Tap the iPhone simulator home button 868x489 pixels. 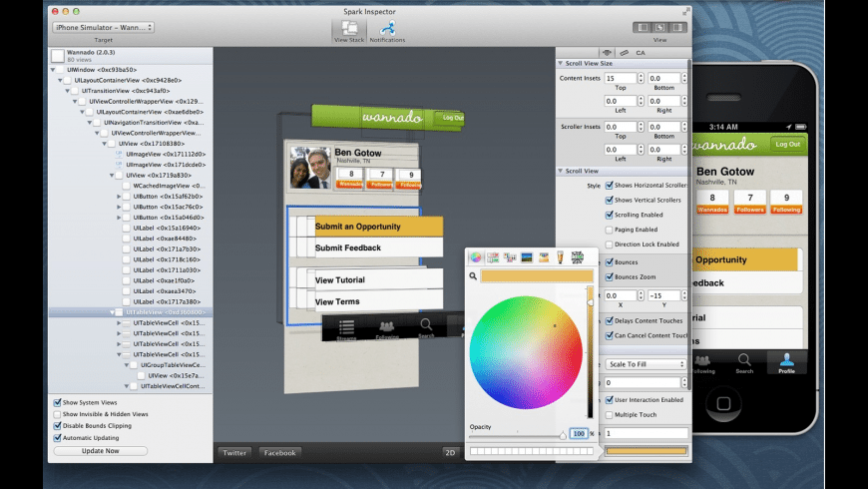(x=723, y=403)
